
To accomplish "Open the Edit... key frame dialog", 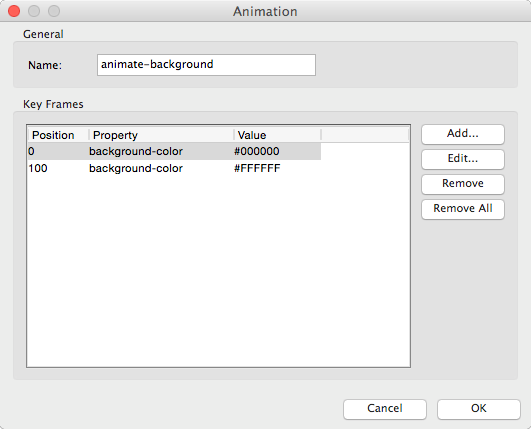I will coord(463,159).
